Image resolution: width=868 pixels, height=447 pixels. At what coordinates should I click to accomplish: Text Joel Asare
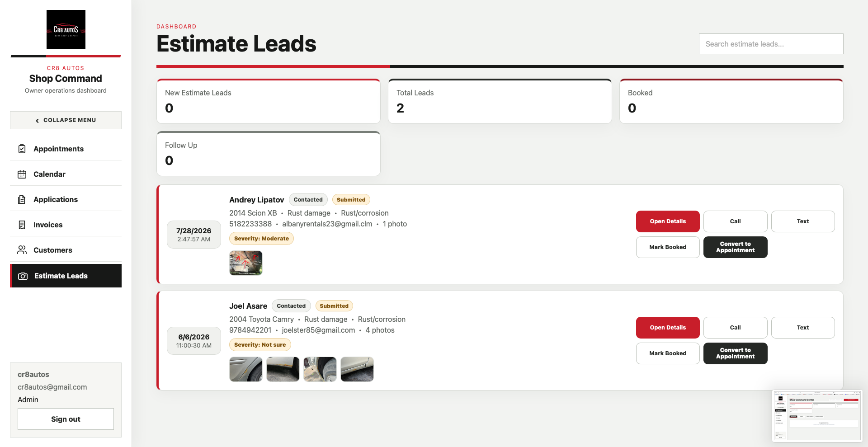tap(803, 328)
